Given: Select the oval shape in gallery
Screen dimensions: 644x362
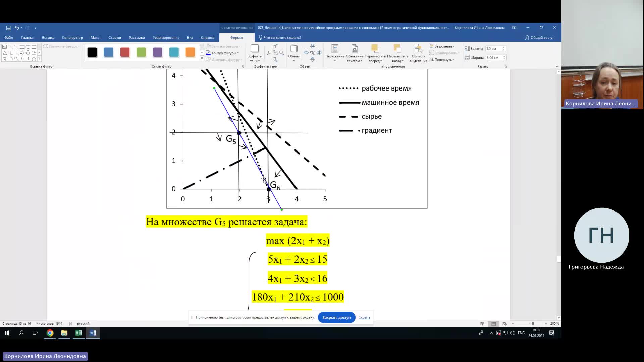Looking at the screenshot, I should pyautogui.click(x=28, y=47).
